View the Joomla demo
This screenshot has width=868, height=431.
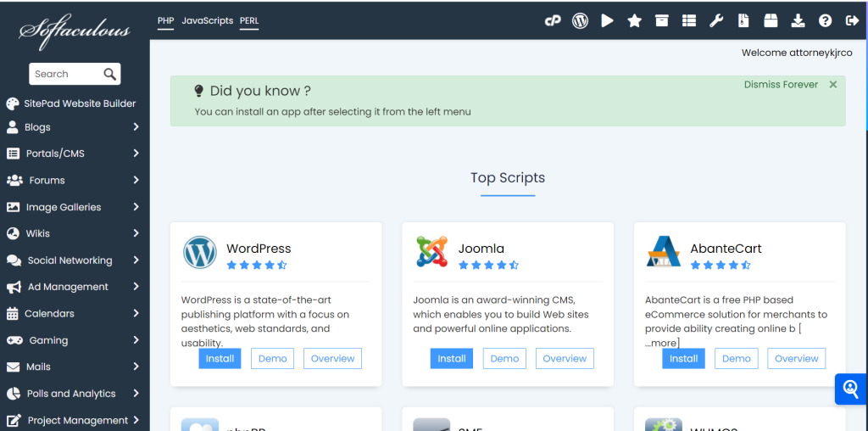click(504, 358)
